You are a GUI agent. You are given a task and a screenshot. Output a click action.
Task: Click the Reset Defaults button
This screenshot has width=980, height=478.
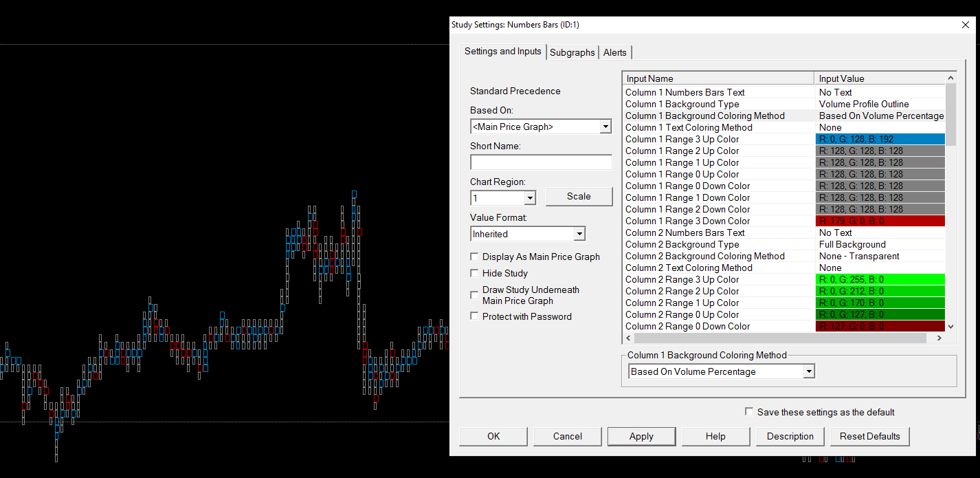869,436
